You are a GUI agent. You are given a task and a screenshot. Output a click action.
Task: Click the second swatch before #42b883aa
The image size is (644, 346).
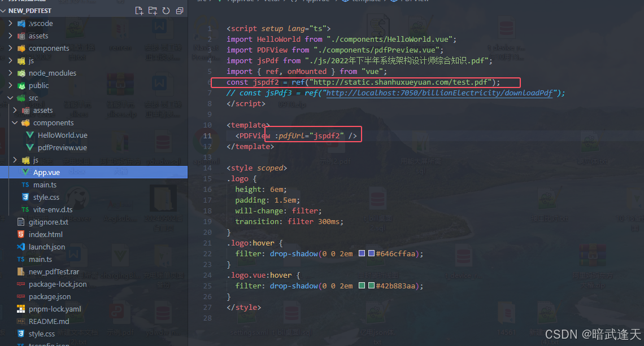[x=371, y=285]
